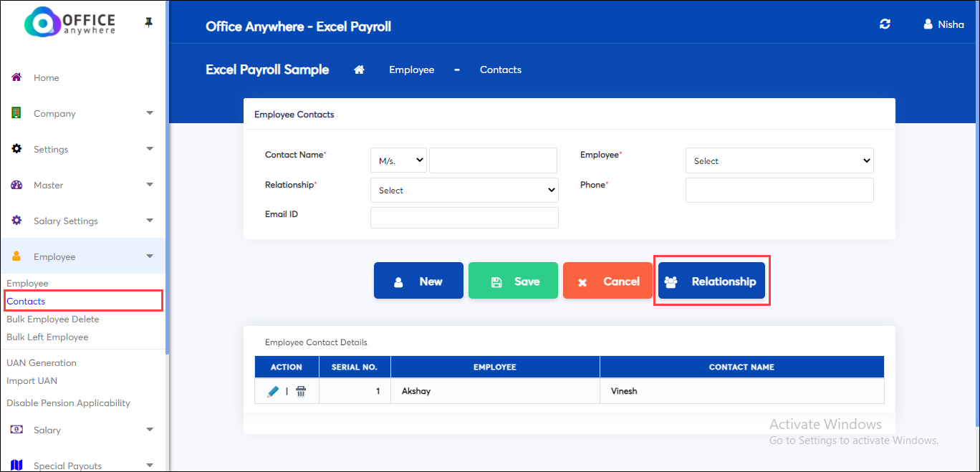This screenshot has width=980, height=472.
Task: Click the Salary Settings gear icon
Action: tap(16, 221)
